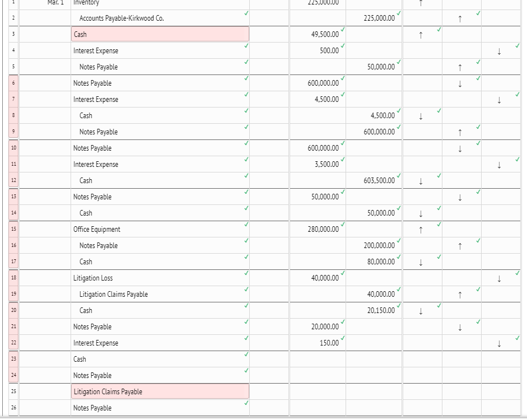Click the down arrow for Cash on the 603,500.00 row
The image size is (527, 420).
[421, 180]
